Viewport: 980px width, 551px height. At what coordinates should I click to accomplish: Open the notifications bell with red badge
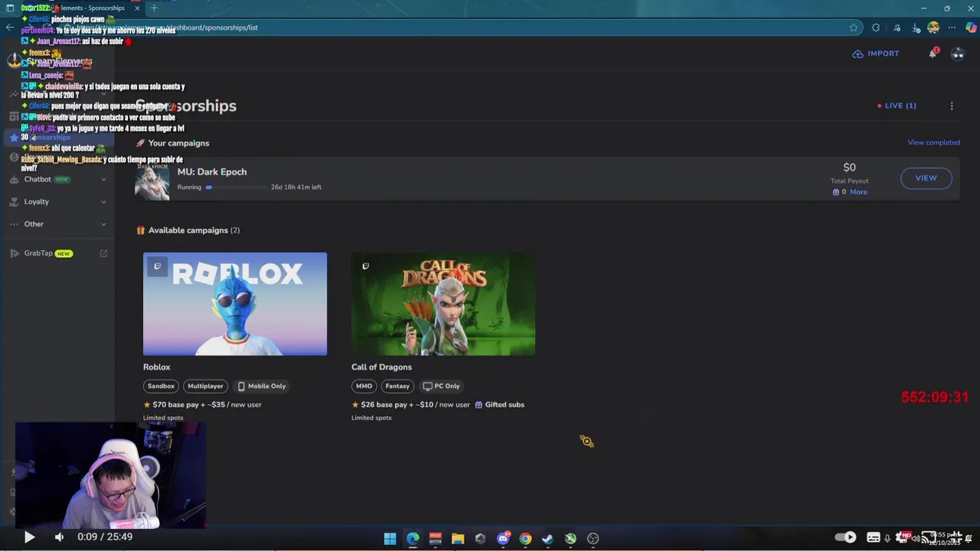pyautogui.click(x=933, y=54)
